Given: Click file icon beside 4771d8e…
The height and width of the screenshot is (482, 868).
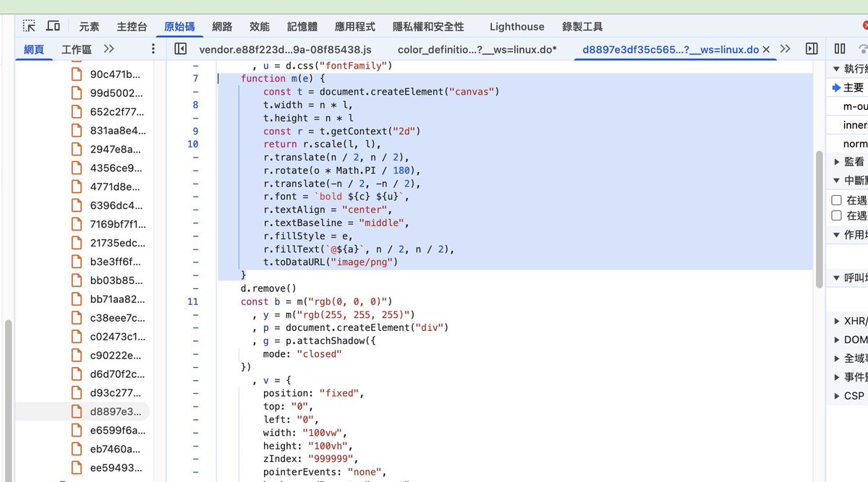Looking at the screenshot, I should click(77, 186).
